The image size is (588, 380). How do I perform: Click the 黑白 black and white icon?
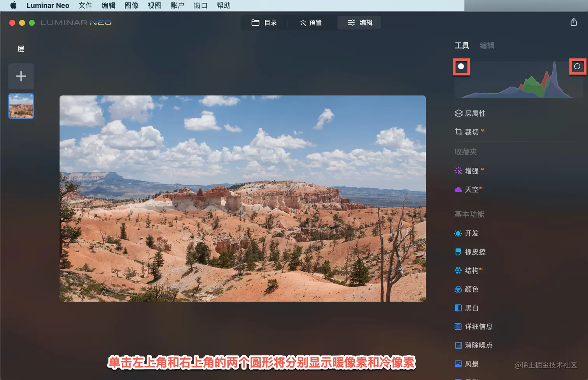pyautogui.click(x=458, y=308)
